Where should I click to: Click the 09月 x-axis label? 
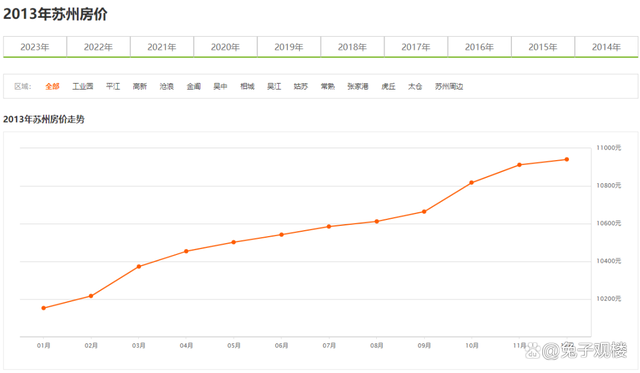(424, 346)
